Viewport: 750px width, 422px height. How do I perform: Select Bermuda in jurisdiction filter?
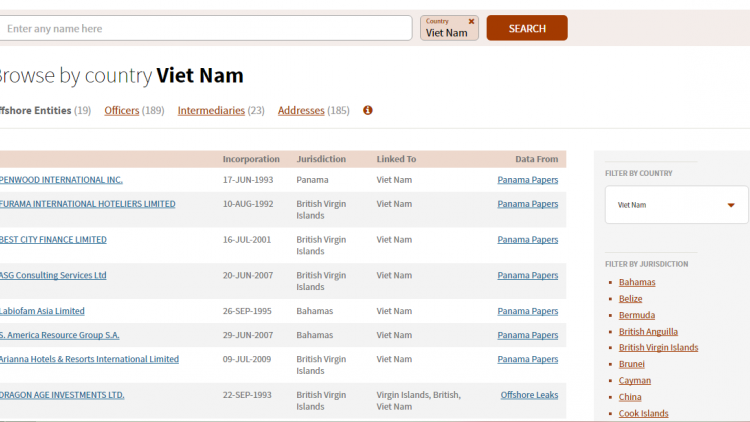[x=637, y=315]
